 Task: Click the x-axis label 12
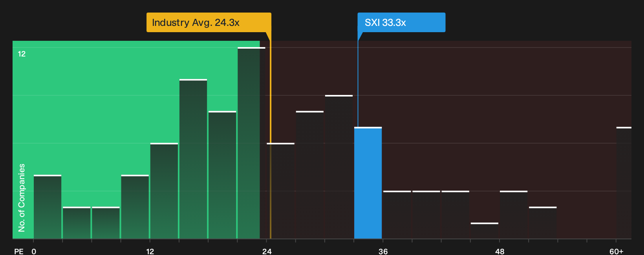click(150, 251)
